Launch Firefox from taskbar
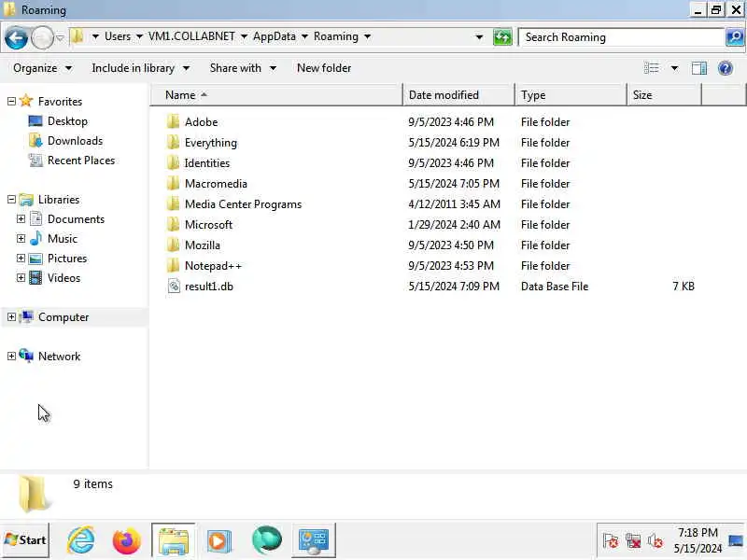Image resolution: width=747 pixels, height=560 pixels. 127,540
